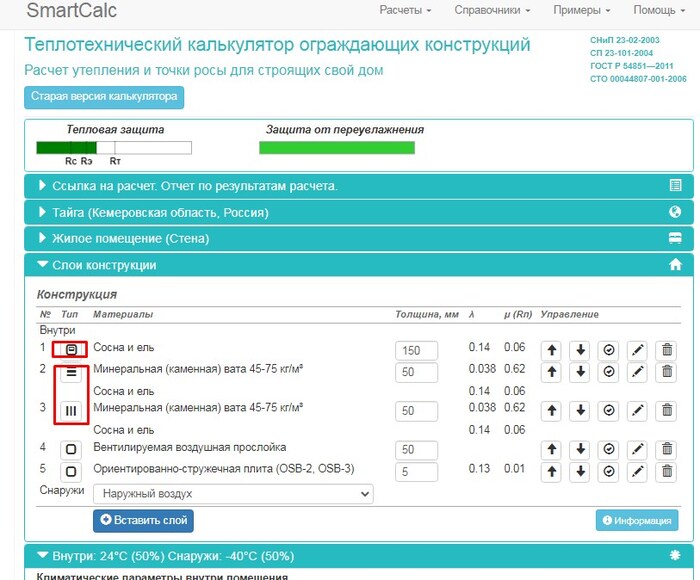The height and width of the screenshot is (580, 700).
Task: Edit layer 1 Сосна и ель with pencil
Action: (637, 351)
